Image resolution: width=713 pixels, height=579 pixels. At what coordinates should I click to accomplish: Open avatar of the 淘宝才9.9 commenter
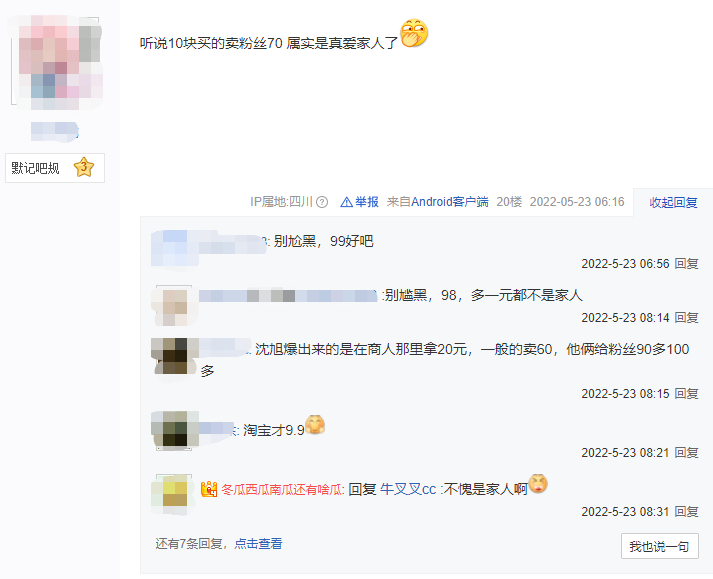click(x=175, y=428)
